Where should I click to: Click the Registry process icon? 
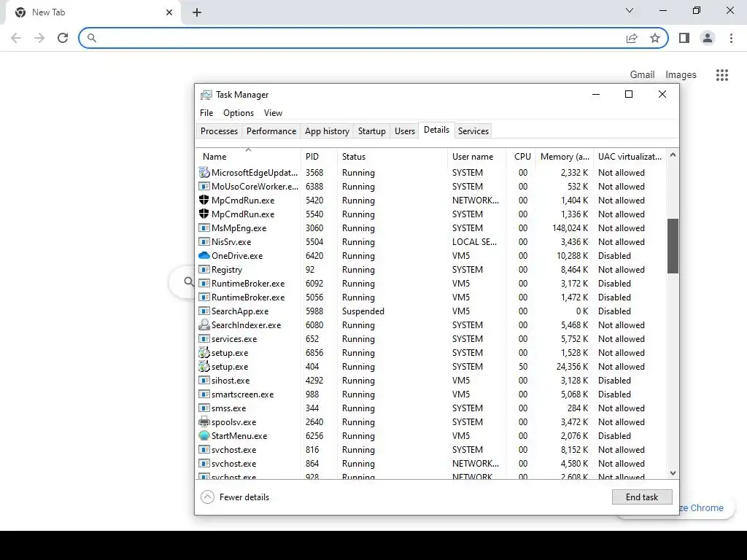204,269
